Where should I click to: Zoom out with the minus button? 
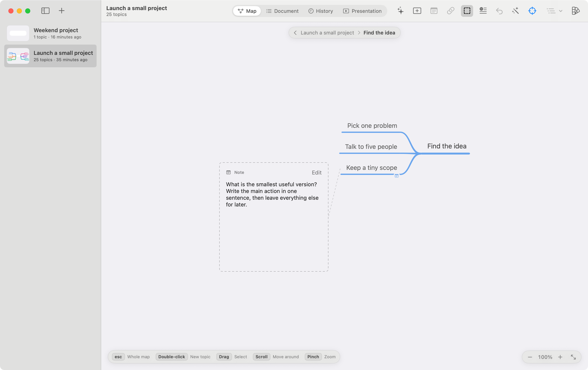tap(530, 357)
